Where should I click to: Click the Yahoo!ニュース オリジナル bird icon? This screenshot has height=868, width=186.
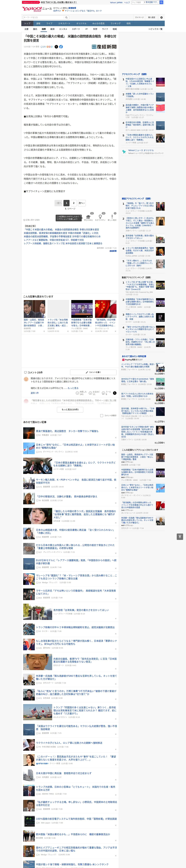[x=124, y=152]
